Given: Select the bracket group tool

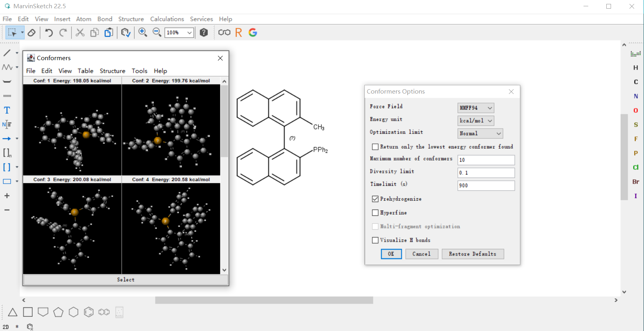Looking at the screenshot, I should [7, 167].
